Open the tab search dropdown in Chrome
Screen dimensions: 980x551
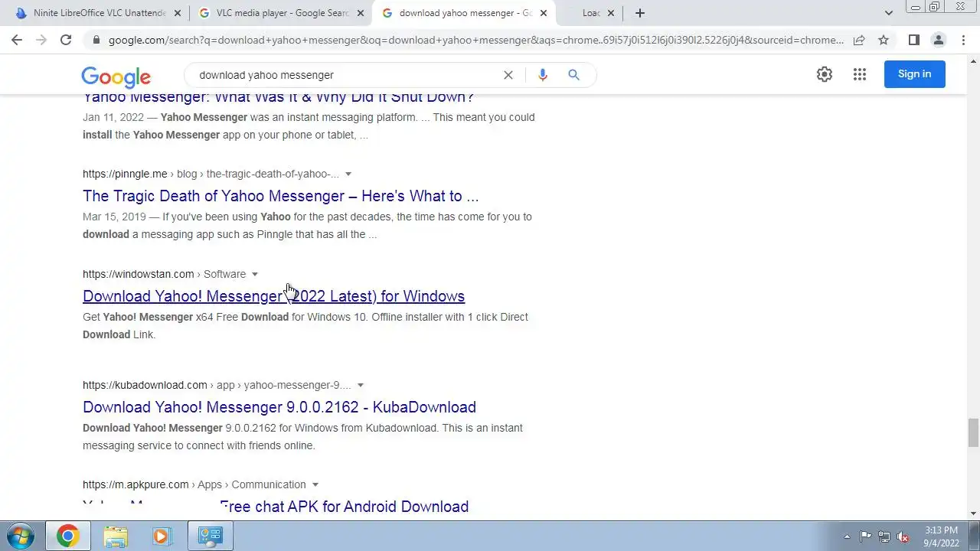pyautogui.click(x=889, y=13)
